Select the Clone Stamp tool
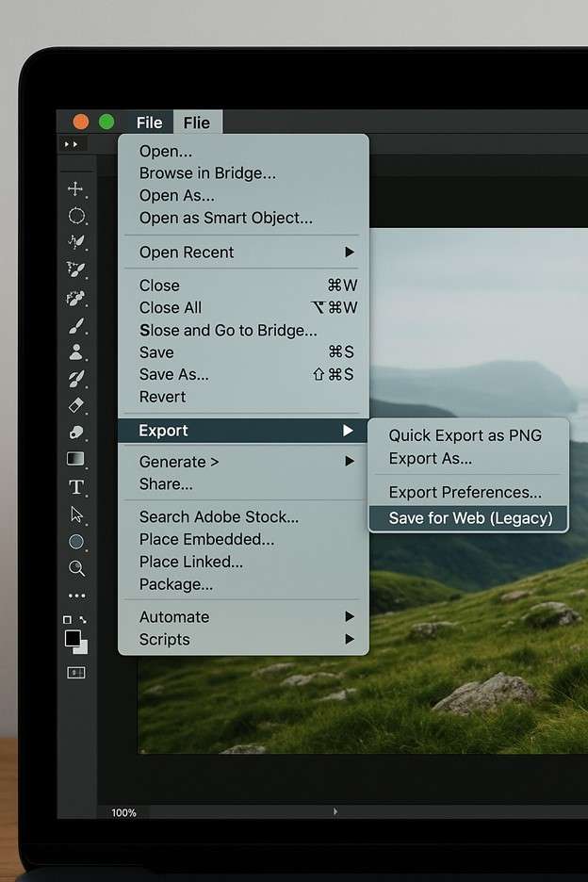The height and width of the screenshot is (882, 588). [x=76, y=352]
